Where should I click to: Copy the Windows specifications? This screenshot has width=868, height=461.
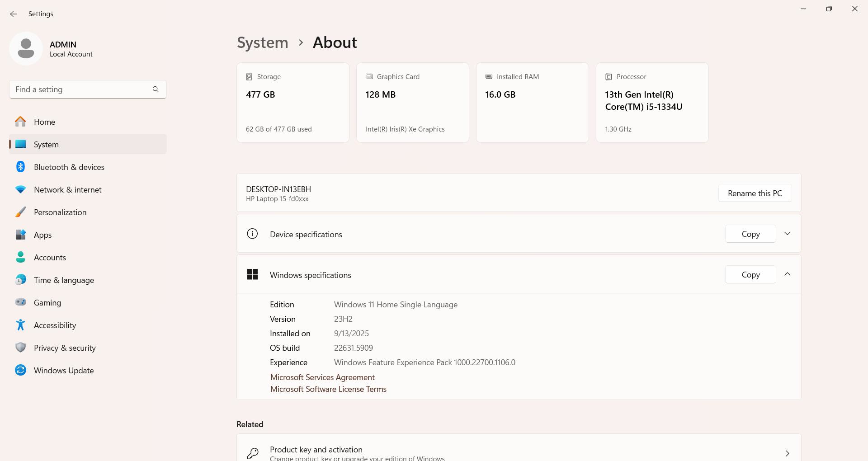point(750,275)
